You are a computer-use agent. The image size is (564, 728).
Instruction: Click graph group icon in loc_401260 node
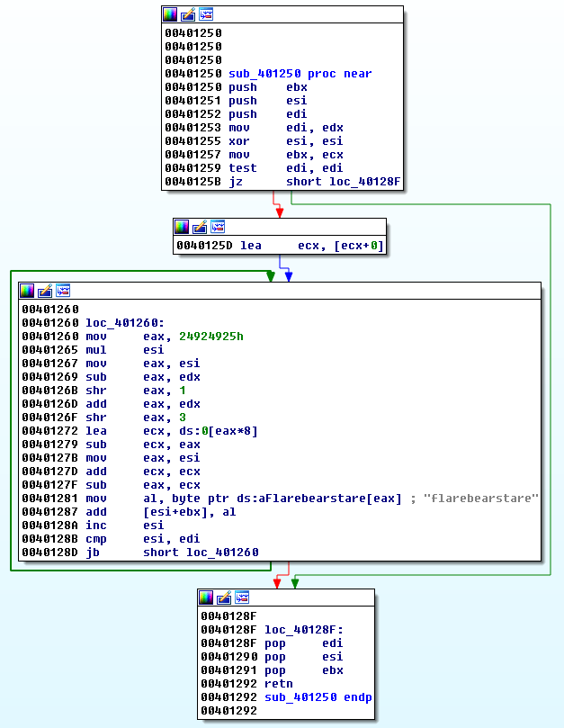(x=63, y=291)
